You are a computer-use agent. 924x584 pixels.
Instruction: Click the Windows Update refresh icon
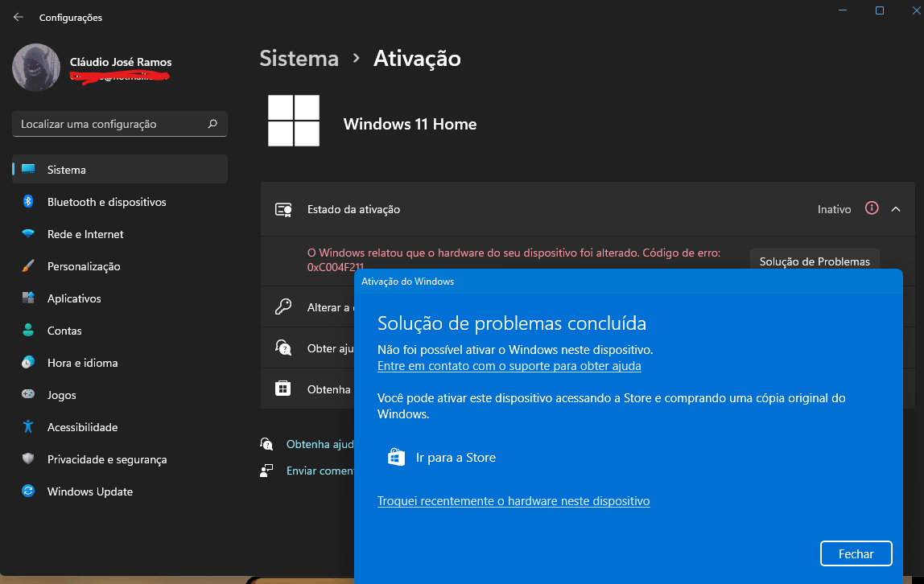(x=27, y=491)
